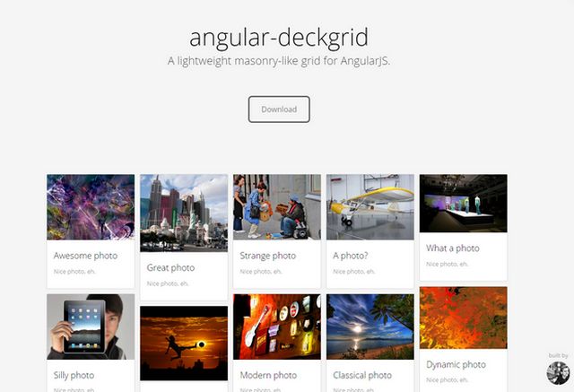Select the 'Strange photo' card title
The height and width of the screenshot is (392, 574).
[x=268, y=256]
